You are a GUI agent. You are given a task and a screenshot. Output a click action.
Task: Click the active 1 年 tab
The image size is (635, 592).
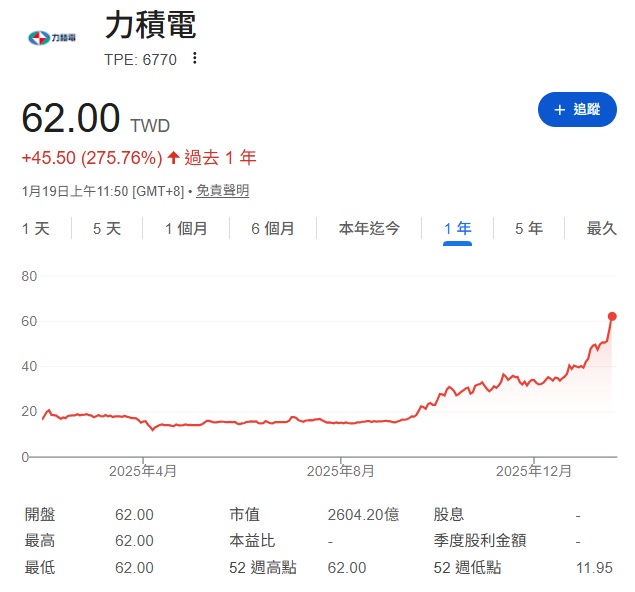457,228
